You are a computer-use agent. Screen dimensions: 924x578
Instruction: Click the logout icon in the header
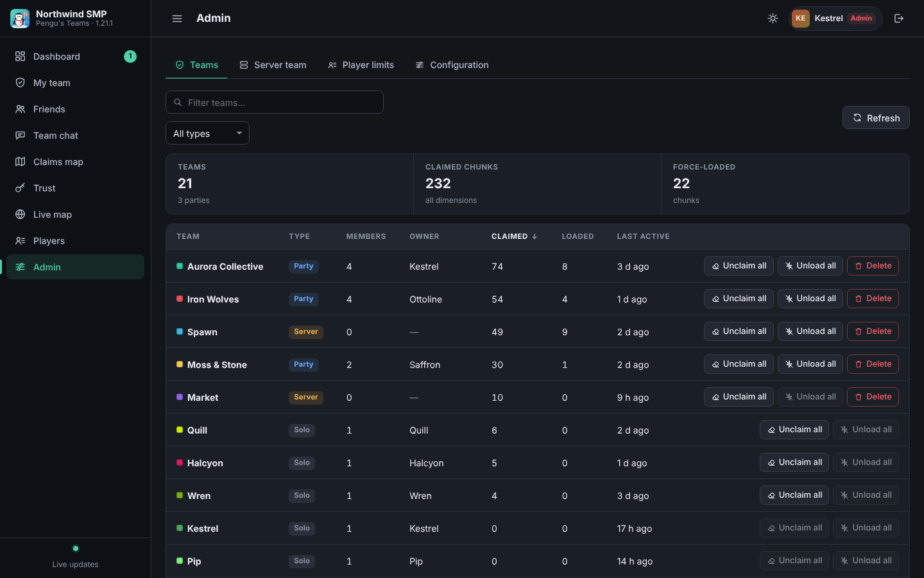click(x=899, y=19)
